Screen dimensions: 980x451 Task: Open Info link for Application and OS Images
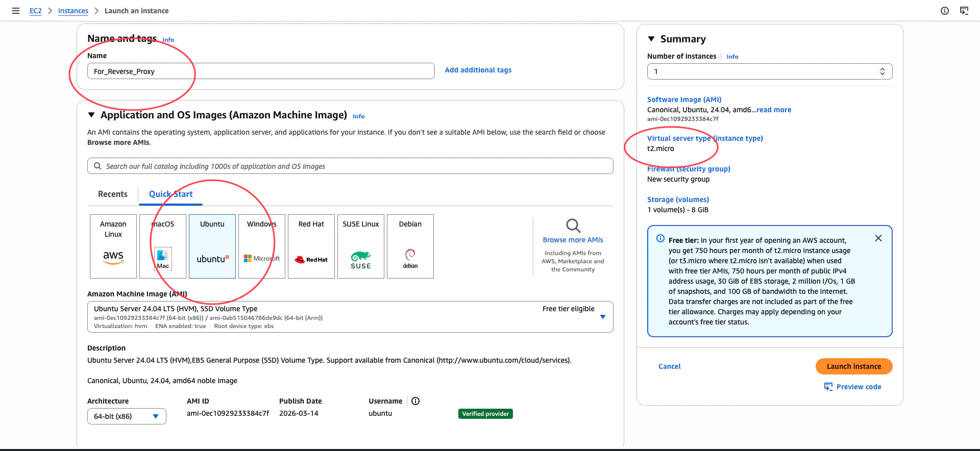[x=359, y=116]
